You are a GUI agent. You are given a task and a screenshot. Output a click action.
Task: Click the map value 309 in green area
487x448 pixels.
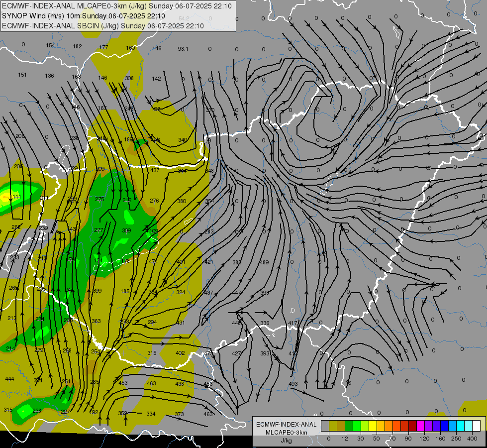126,230
